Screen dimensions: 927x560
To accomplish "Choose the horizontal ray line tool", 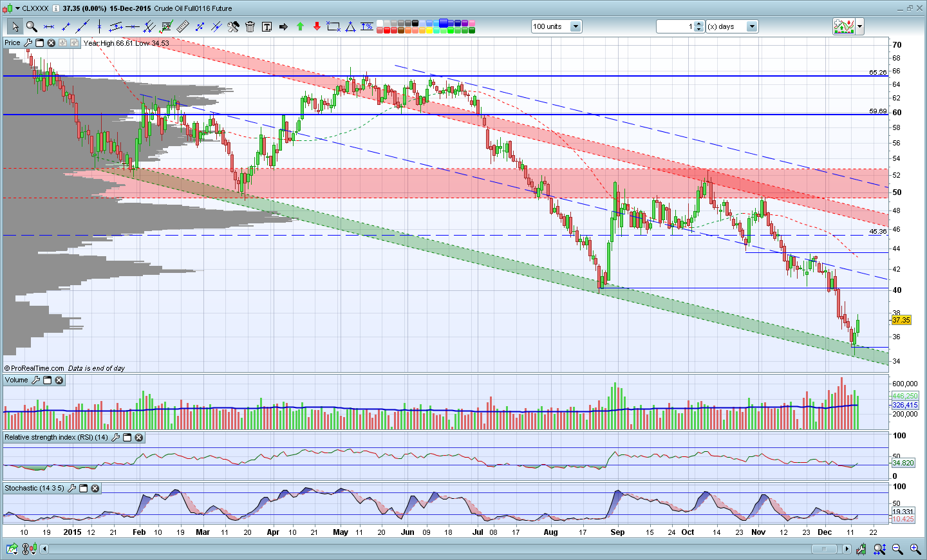I will click(x=133, y=26).
